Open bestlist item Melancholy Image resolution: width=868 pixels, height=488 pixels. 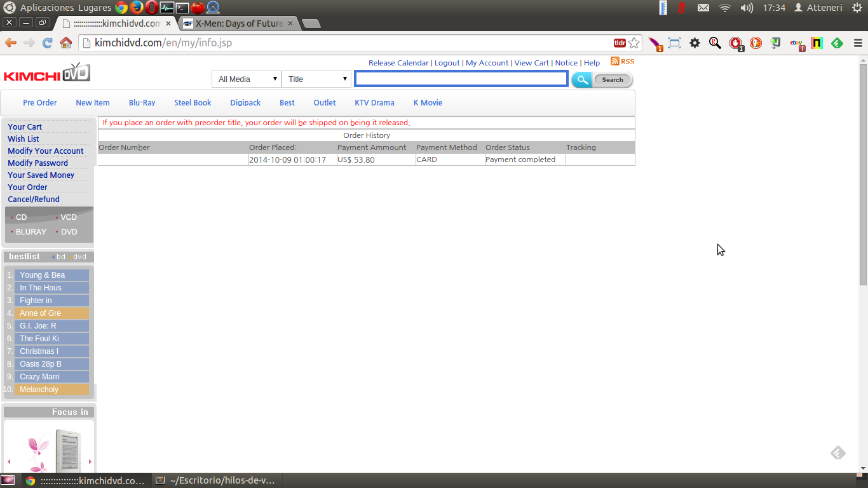pos(51,390)
